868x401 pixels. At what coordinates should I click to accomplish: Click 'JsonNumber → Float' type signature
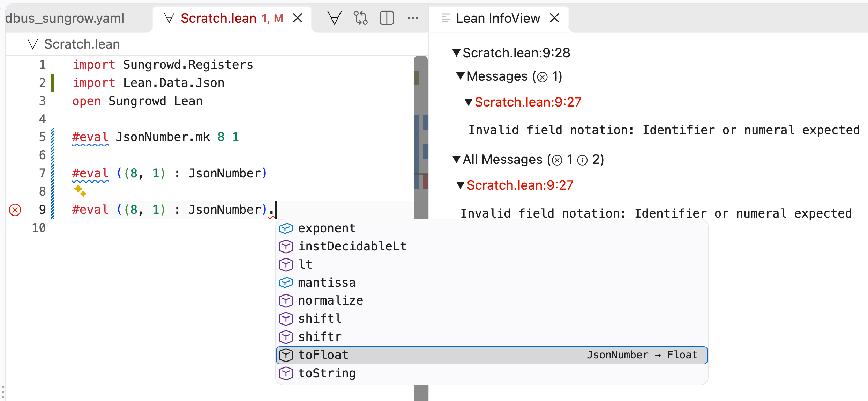coord(642,355)
